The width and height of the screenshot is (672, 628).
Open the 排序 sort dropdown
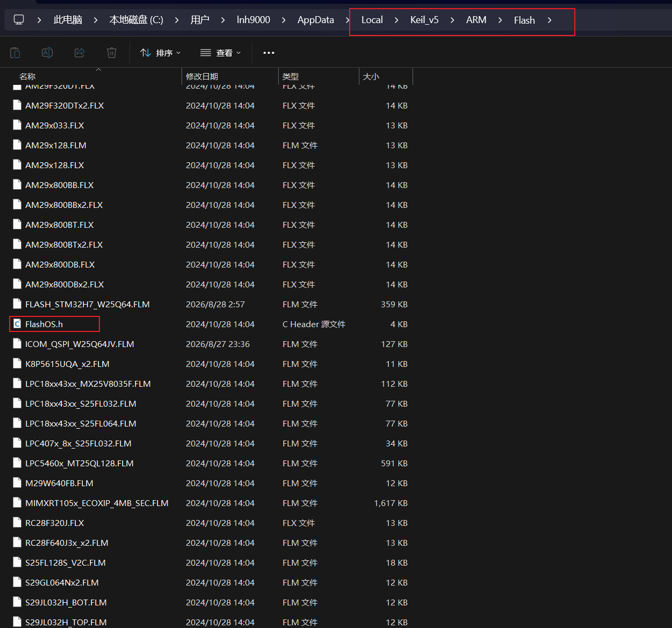(x=160, y=53)
